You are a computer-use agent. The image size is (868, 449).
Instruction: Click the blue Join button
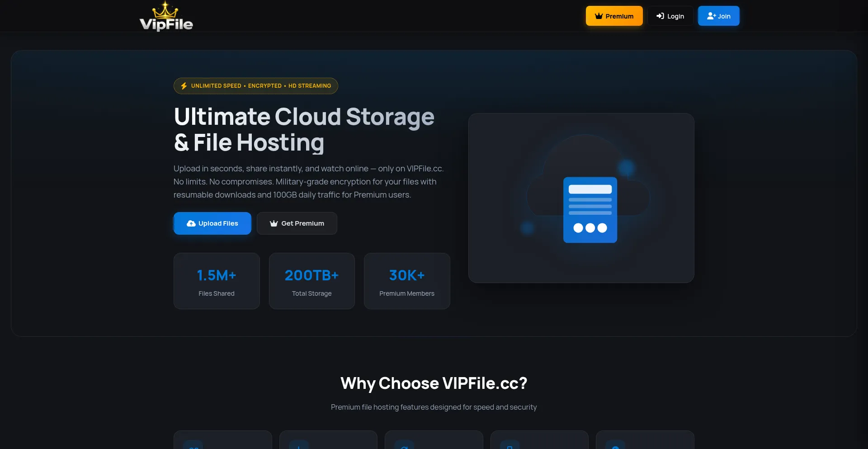(x=718, y=16)
